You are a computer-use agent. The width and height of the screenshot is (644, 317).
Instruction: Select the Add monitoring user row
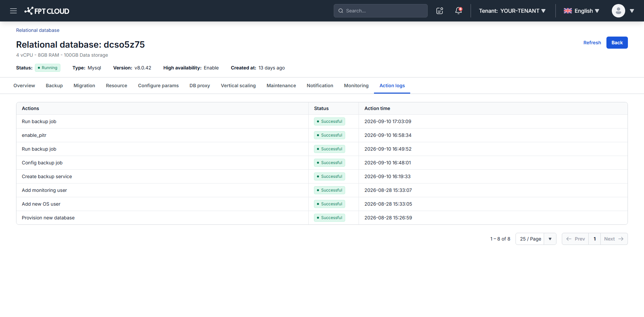[322, 190]
